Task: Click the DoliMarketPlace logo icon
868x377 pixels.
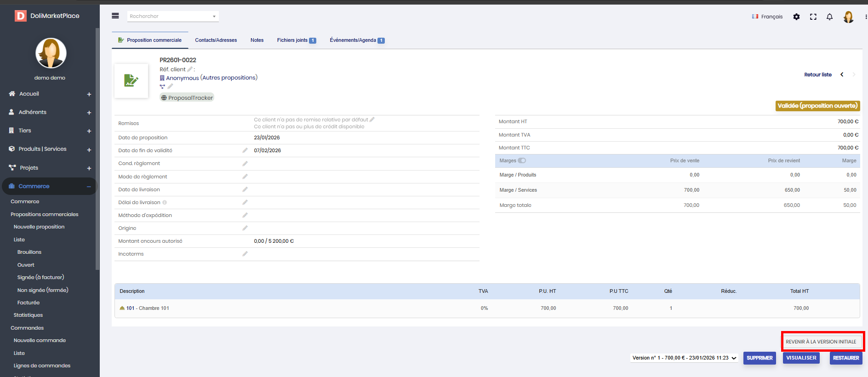Action: 21,16
